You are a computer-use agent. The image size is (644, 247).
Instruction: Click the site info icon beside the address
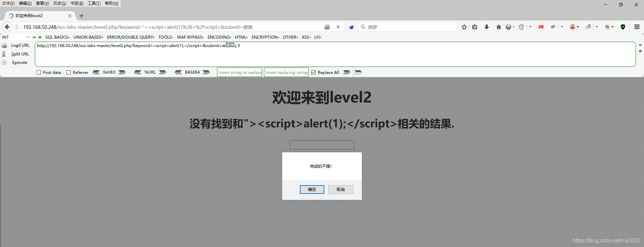(17, 27)
